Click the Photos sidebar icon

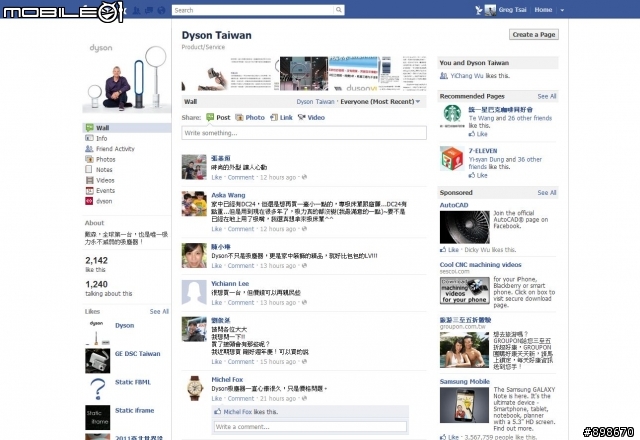(x=89, y=159)
